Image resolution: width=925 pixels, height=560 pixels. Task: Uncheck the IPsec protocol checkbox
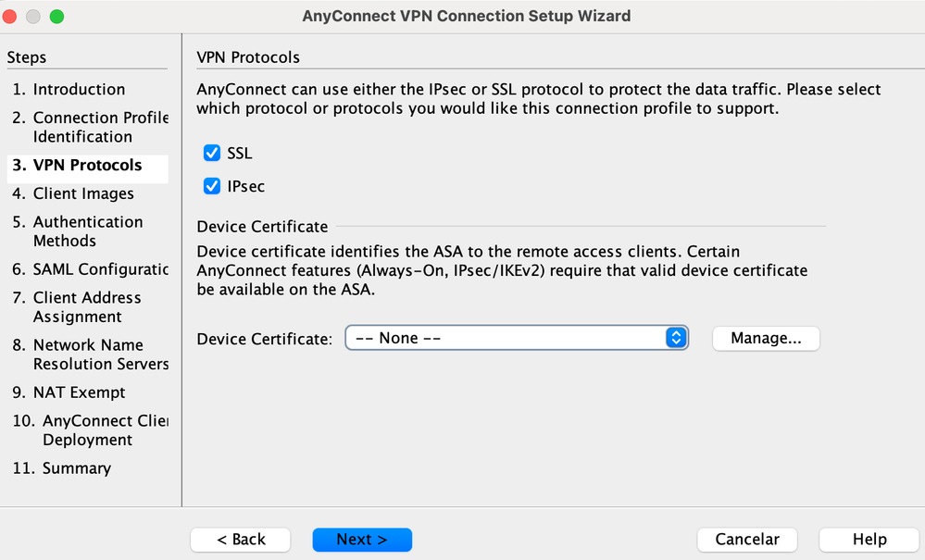(x=212, y=187)
